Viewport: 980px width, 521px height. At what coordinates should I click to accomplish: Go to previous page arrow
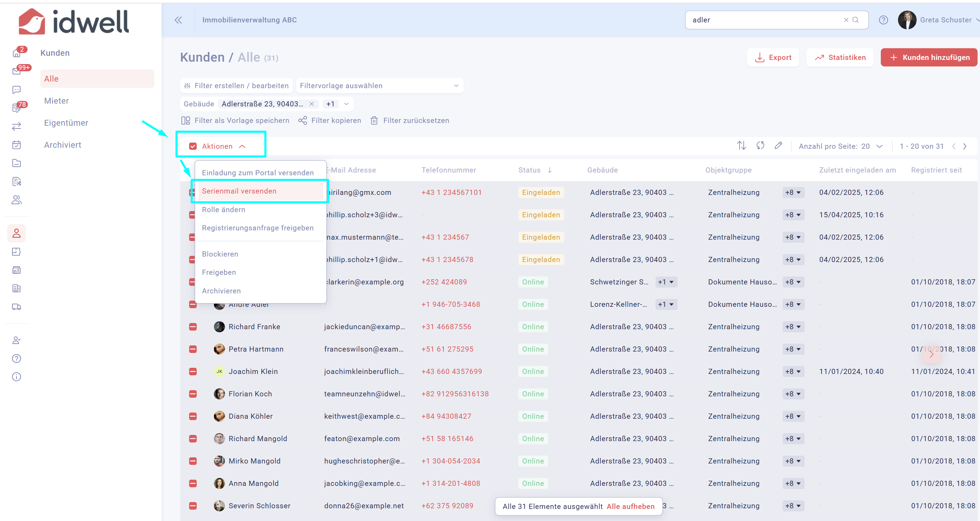[954, 146]
